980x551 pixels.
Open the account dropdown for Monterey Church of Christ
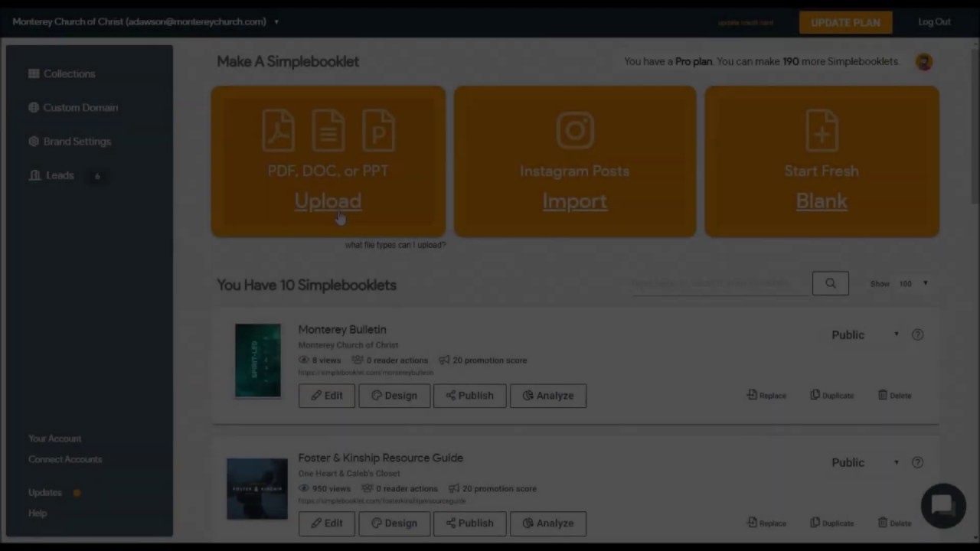[145, 21]
